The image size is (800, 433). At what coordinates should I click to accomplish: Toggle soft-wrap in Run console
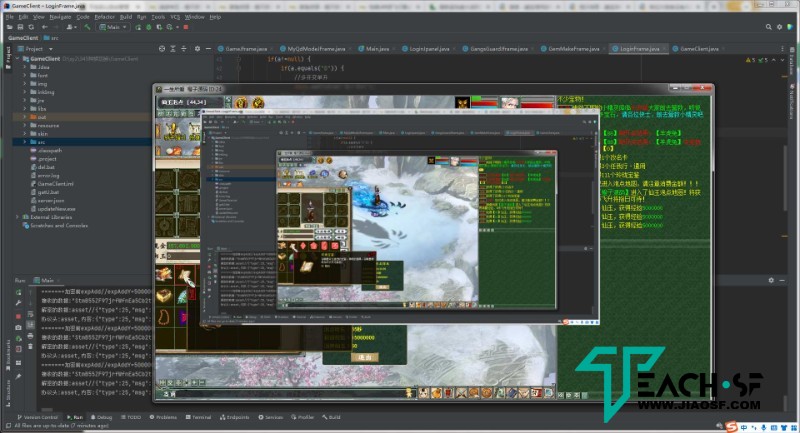(x=31, y=314)
